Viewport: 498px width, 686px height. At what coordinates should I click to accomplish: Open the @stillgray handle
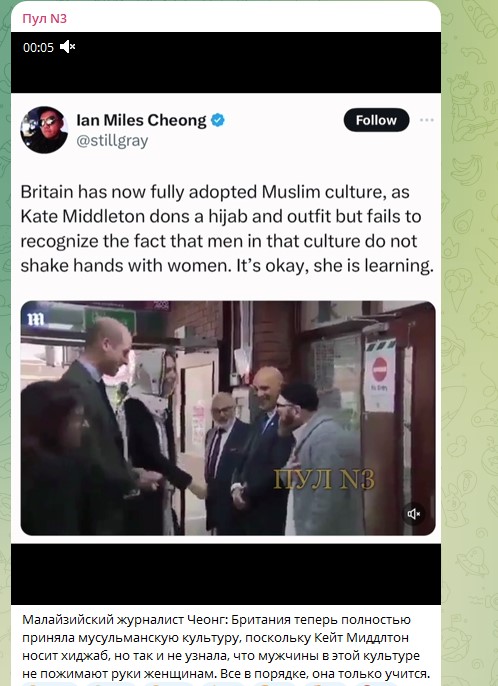click(112, 141)
